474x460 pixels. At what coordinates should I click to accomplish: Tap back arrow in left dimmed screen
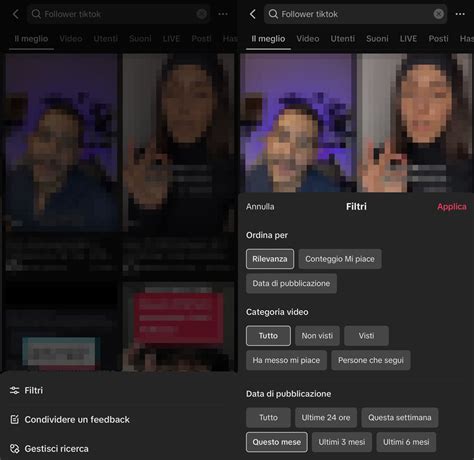pyautogui.click(x=15, y=14)
